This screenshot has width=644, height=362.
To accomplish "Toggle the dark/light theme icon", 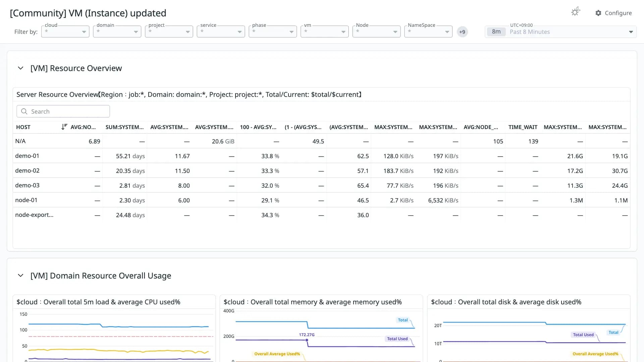I will pyautogui.click(x=576, y=12).
